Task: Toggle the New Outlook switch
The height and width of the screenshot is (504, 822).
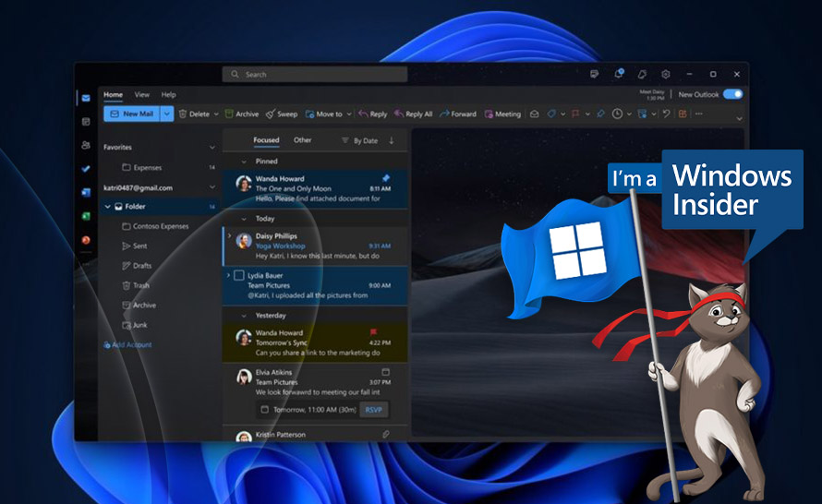Action: [733, 94]
